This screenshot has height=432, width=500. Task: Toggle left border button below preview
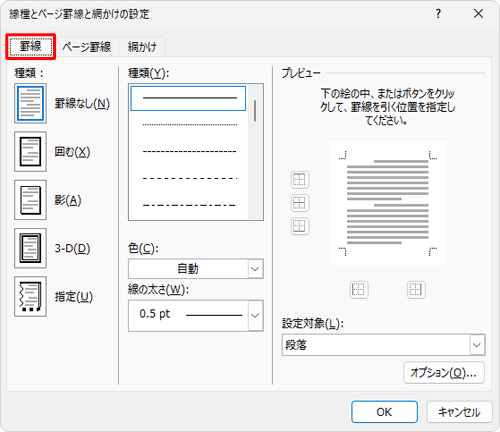pyautogui.click(x=359, y=290)
